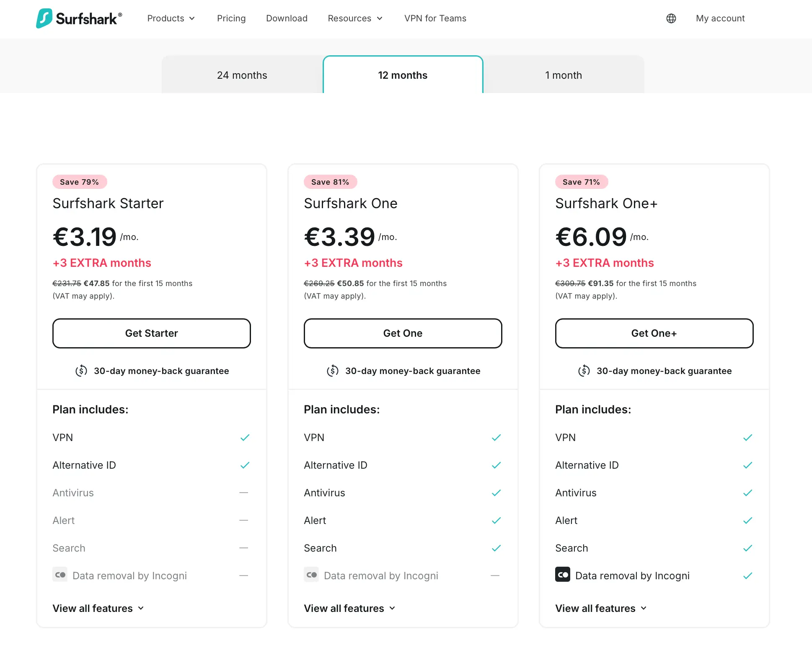Screen dimensions: 812x645
Task: Click money-back guarantee icon under Get Starter
Action: [x=81, y=371]
